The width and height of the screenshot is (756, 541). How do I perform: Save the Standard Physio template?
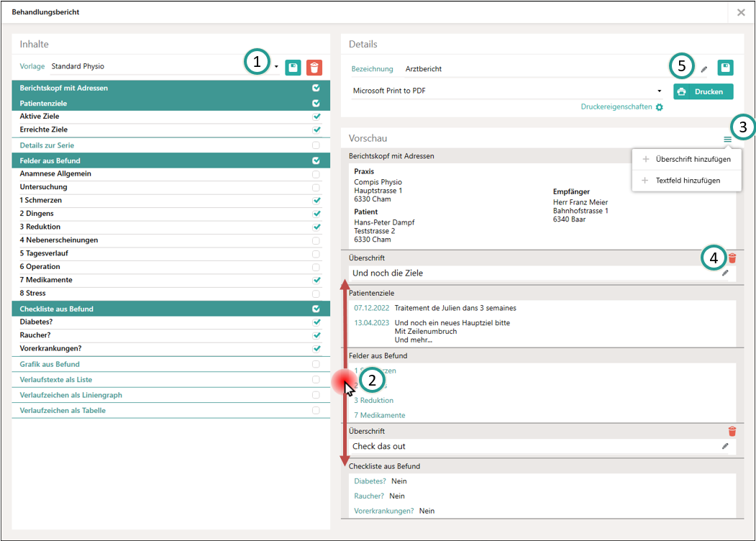[x=293, y=67]
